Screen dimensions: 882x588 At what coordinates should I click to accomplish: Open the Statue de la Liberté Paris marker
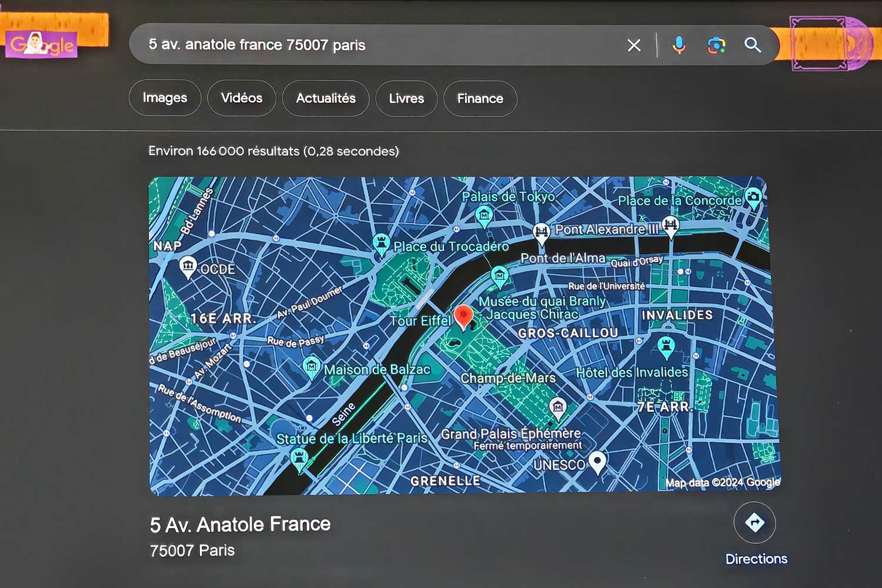(299, 458)
